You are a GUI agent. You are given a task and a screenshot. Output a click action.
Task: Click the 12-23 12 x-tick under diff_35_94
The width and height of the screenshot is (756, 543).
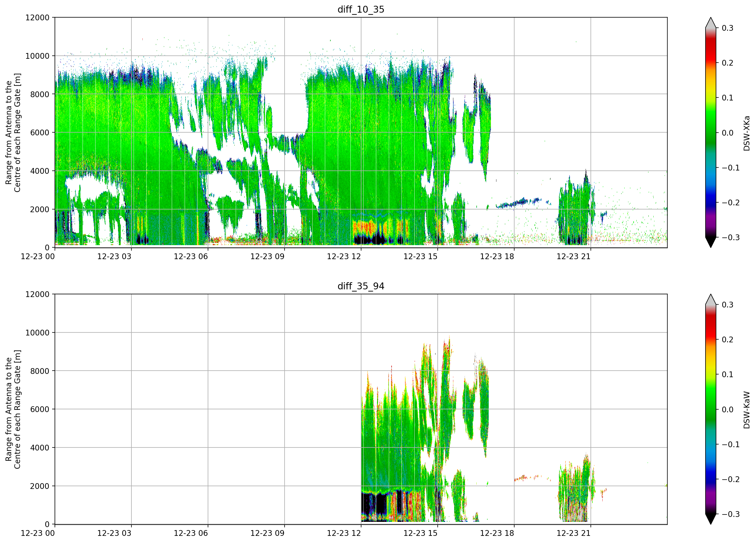pyautogui.click(x=344, y=533)
